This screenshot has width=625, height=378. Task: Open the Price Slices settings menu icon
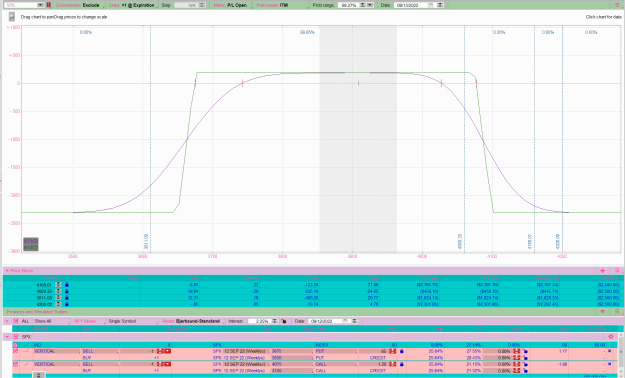click(617, 271)
